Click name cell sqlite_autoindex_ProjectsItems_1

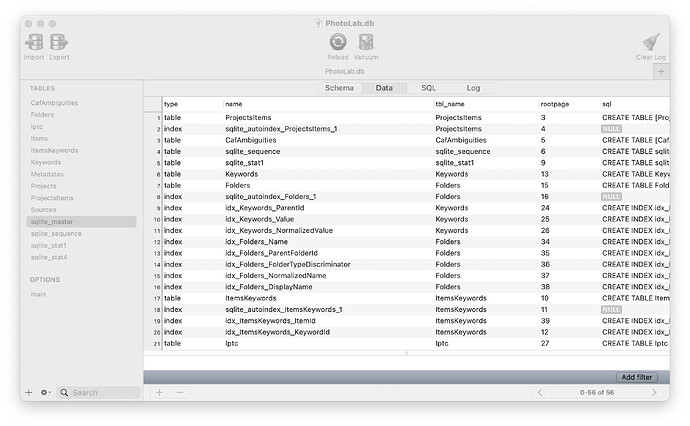tap(281, 129)
